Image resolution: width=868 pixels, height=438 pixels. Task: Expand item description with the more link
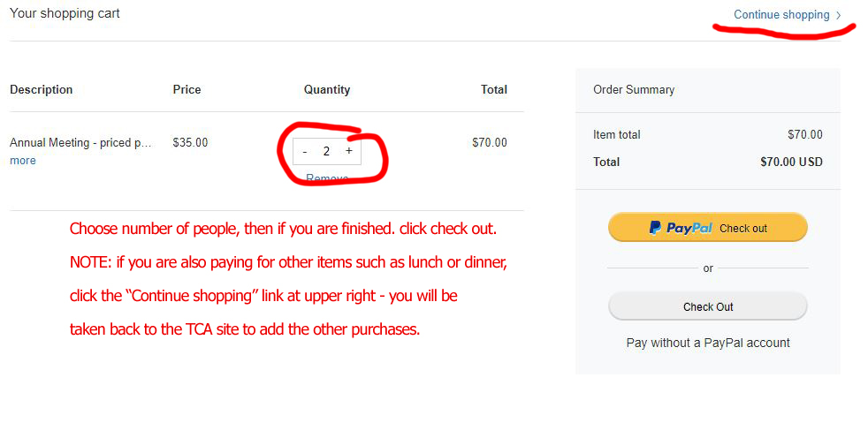pos(23,161)
